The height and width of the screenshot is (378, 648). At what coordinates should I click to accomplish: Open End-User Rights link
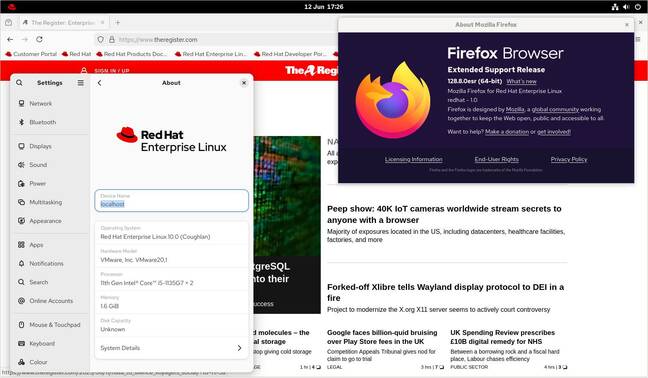[496, 159]
